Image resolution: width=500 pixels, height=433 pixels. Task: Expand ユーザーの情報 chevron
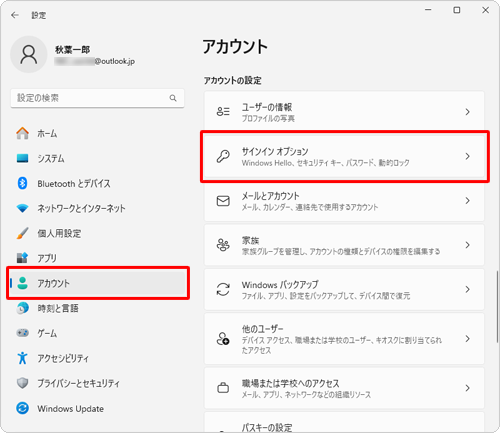pos(467,112)
